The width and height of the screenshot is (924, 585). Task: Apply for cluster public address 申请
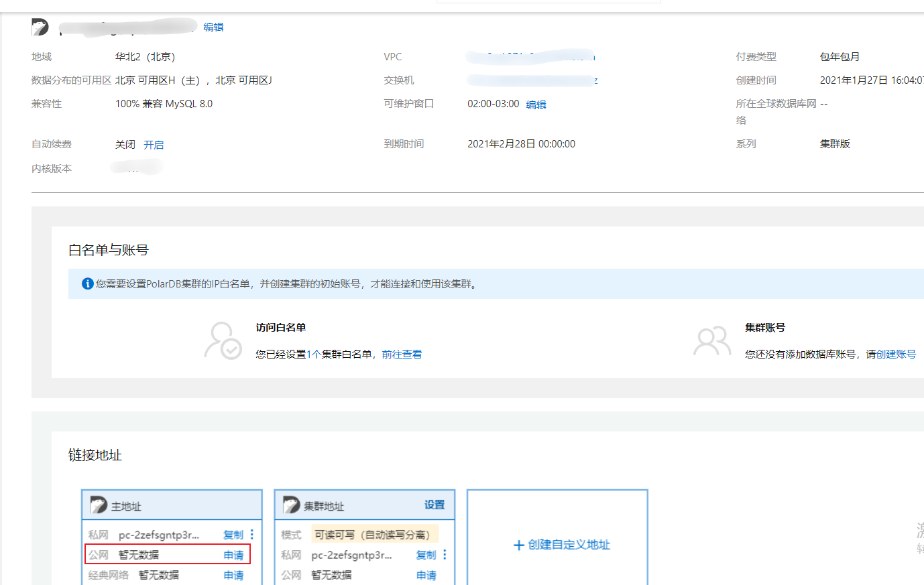[426, 575]
